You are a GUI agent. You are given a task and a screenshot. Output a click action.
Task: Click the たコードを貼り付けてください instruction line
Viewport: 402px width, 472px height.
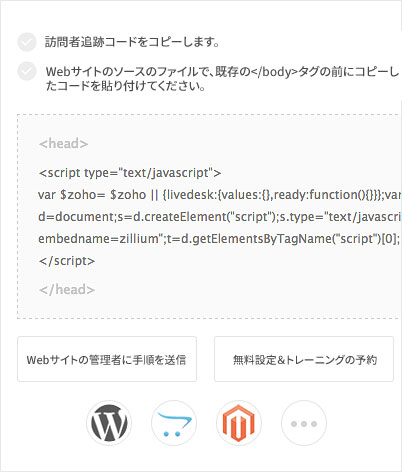(125, 86)
